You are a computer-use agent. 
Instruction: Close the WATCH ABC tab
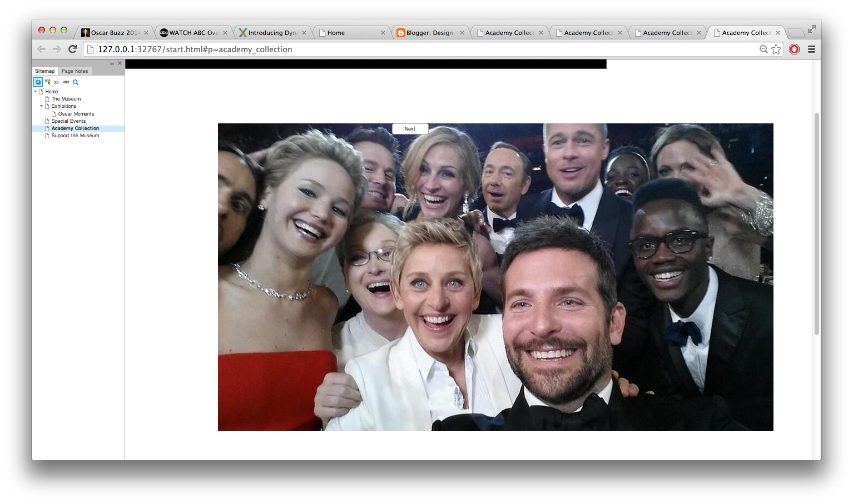(x=225, y=33)
